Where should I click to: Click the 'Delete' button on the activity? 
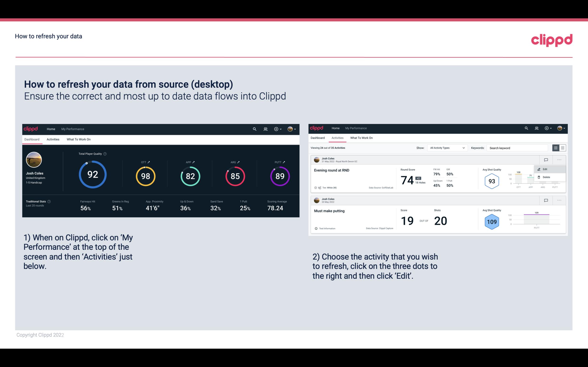(x=546, y=177)
